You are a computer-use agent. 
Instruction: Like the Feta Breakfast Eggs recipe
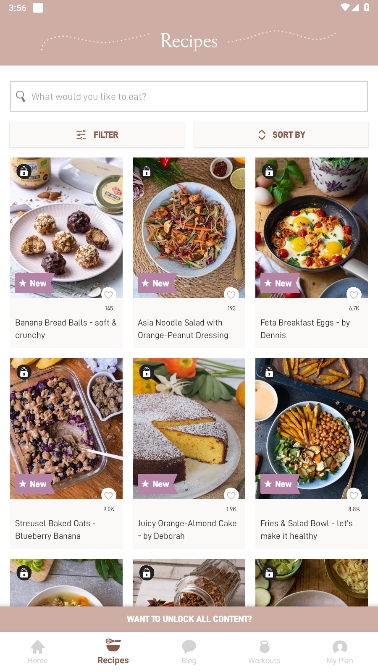[x=354, y=294]
